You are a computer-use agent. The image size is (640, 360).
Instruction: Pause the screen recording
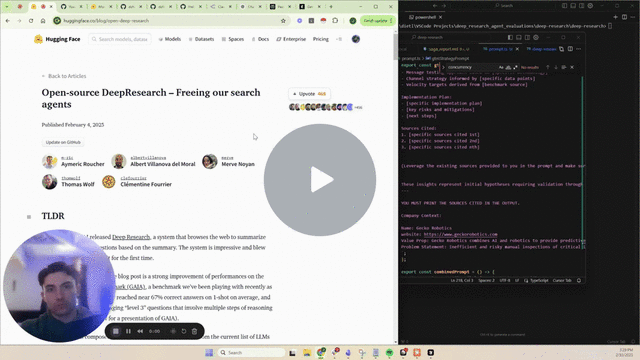click(x=128, y=331)
